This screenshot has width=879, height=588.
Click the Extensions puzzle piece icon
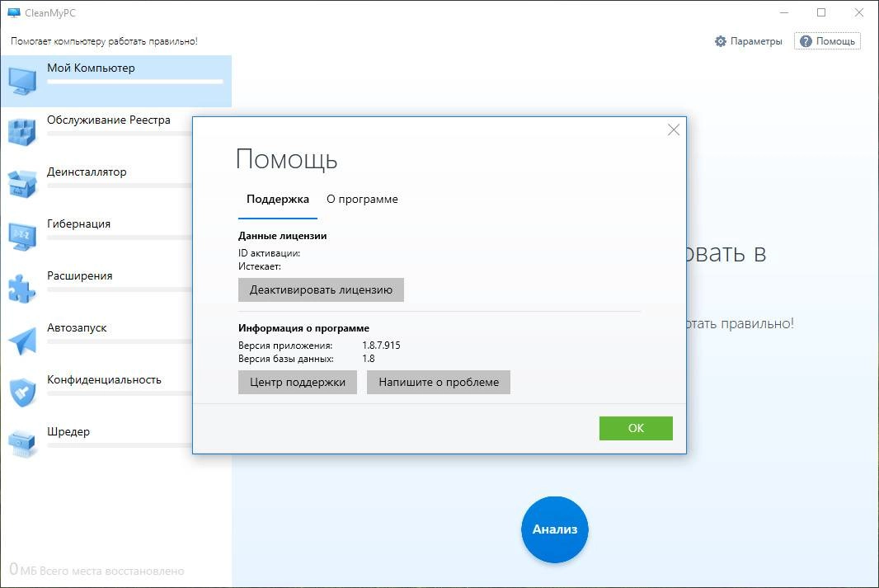coord(22,288)
